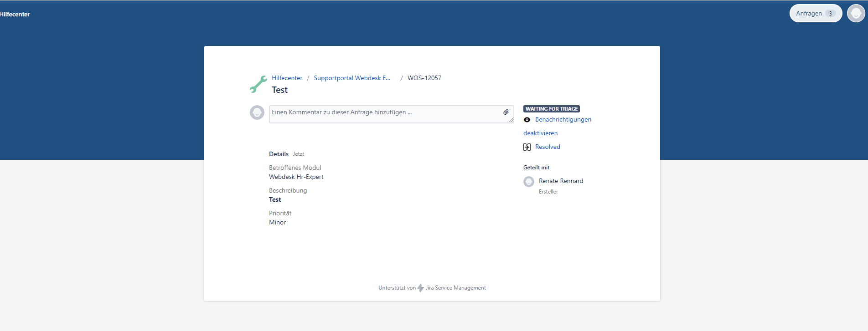Screen dimensions: 868x331
Task: Click the Benachrichtigungen link
Action: coord(563,119)
